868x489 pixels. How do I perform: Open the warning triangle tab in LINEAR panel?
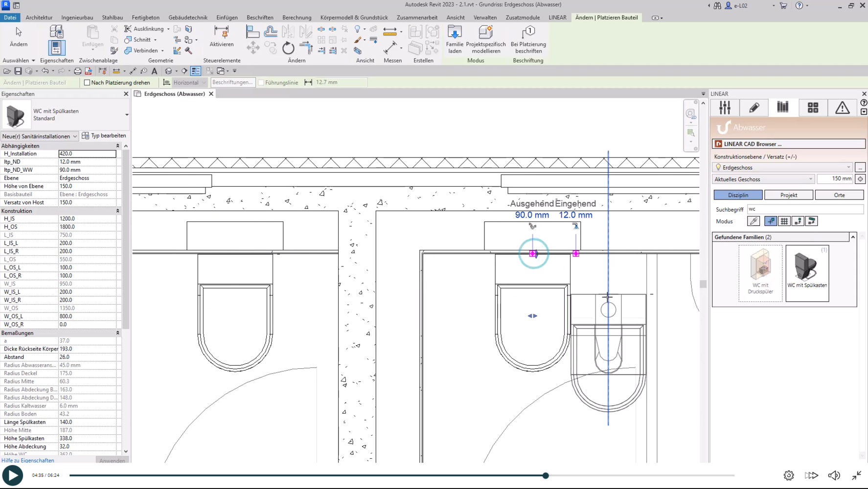coord(842,108)
